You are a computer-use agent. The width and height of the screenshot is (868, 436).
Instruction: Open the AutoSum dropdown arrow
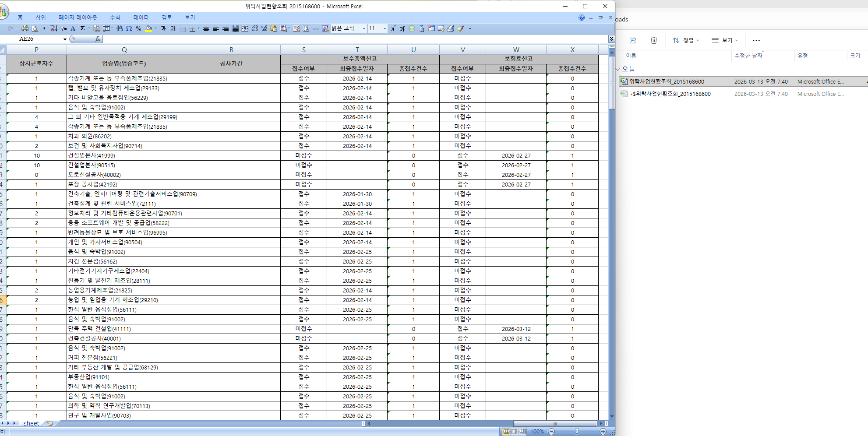pos(89,28)
